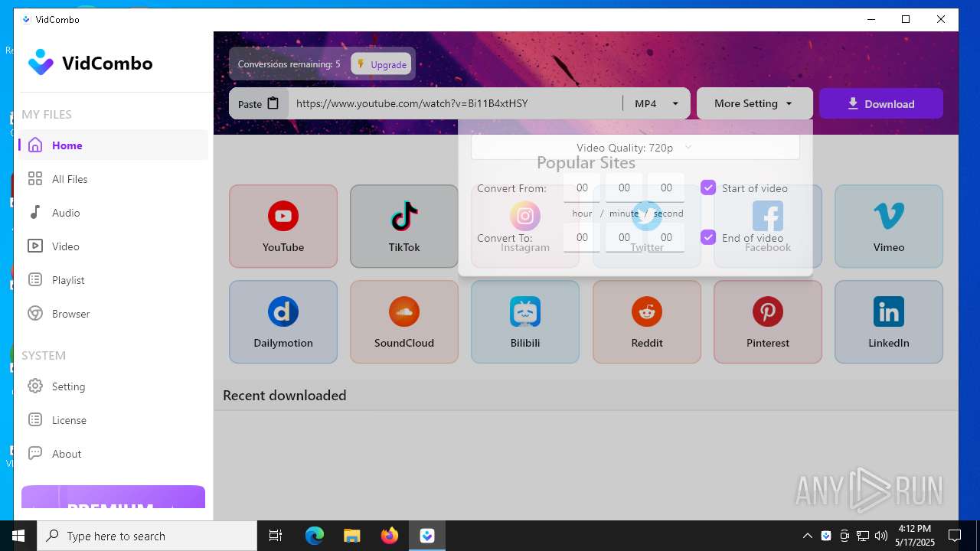Open Video section in sidebar
Image resolution: width=980 pixels, height=551 pixels.
tap(113, 246)
